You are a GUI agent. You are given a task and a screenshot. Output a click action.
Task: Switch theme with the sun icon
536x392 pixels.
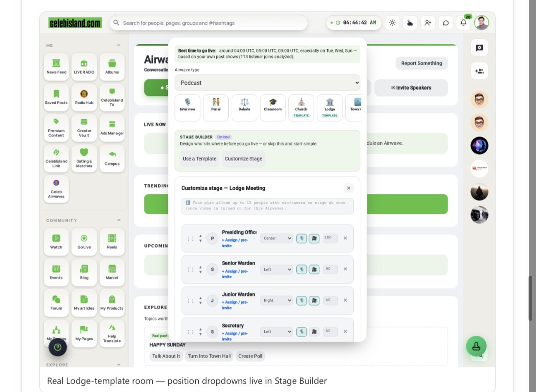[392, 23]
